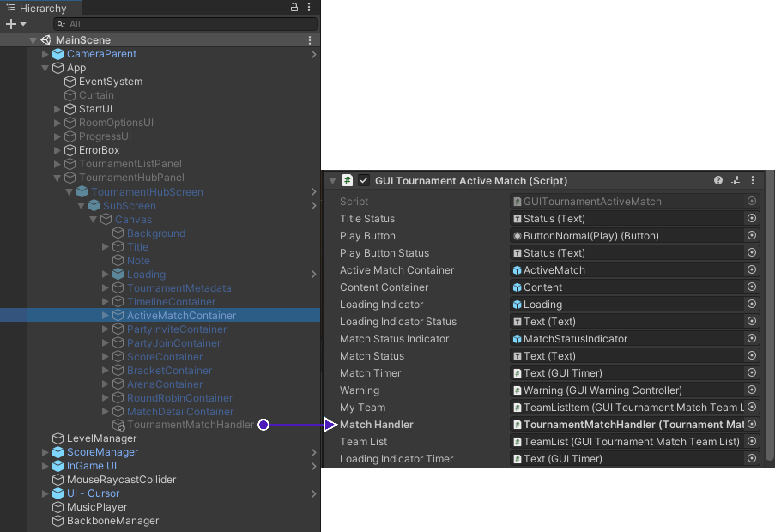
Task: Open the component help reference icon
Action: (718, 181)
